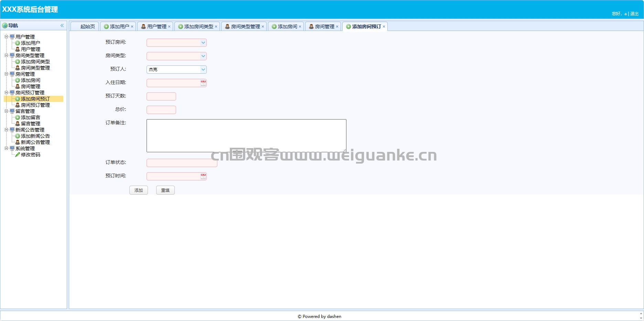Click the 退出 logout link
The height and width of the screenshot is (321, 644).
(634, 14)
